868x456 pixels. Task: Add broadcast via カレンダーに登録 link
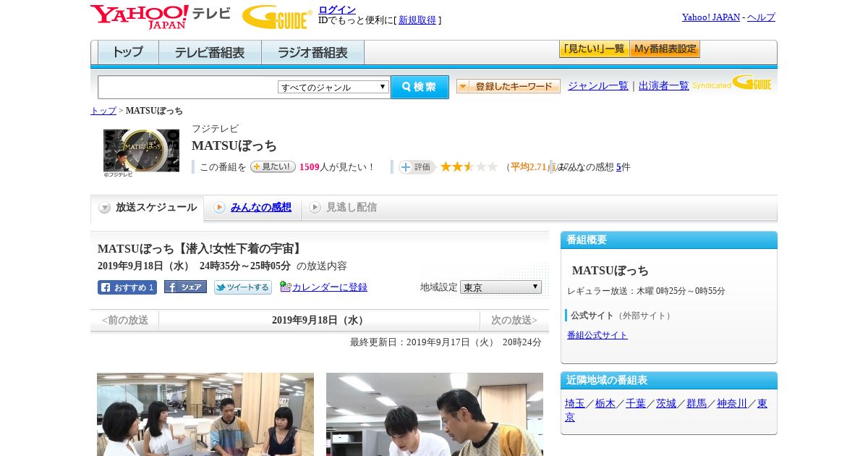pos(330,287)
